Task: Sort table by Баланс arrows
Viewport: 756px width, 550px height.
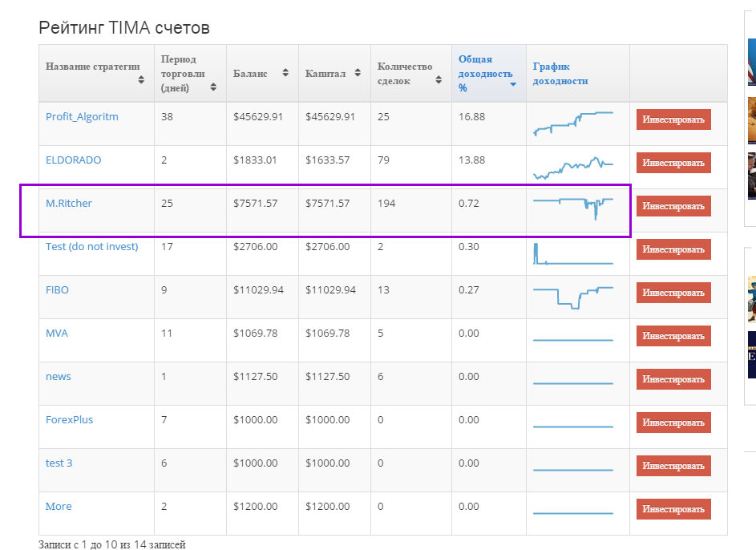Action: pos(285,72)
